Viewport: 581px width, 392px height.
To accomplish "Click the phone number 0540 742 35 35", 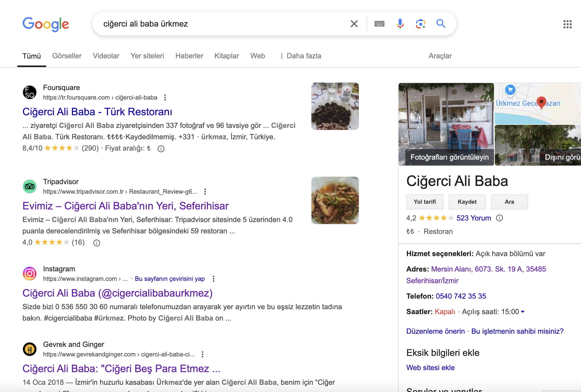I will click(461, 296).
